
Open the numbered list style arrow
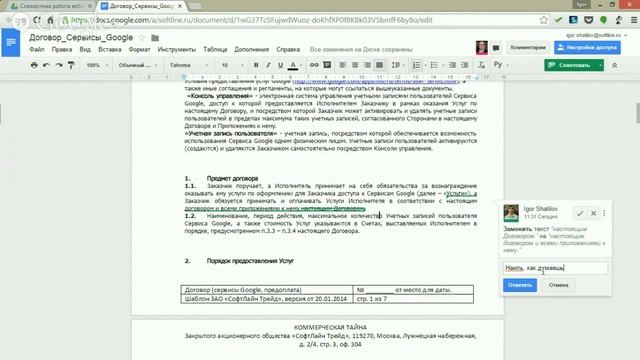point(425,65)
